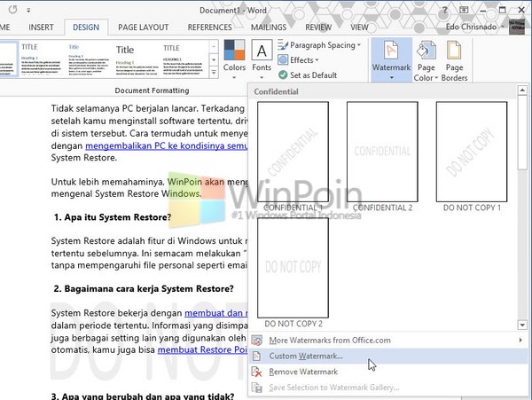Screen dimensions: 532x400
Task: Select the TITLE HEADING 1 style set
Action: (x=183, y=59)
